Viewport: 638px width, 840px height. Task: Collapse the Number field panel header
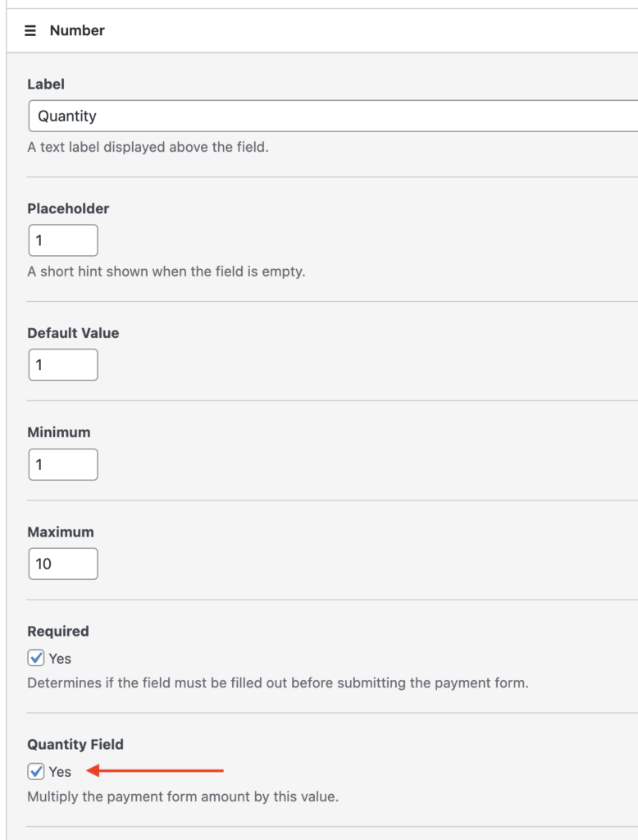[x=328, y=31]
